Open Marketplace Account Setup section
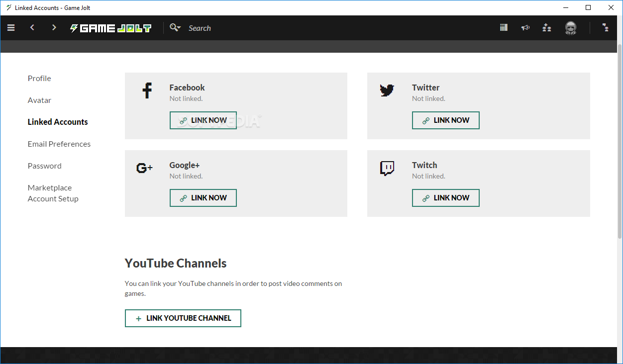 [53, 193]
